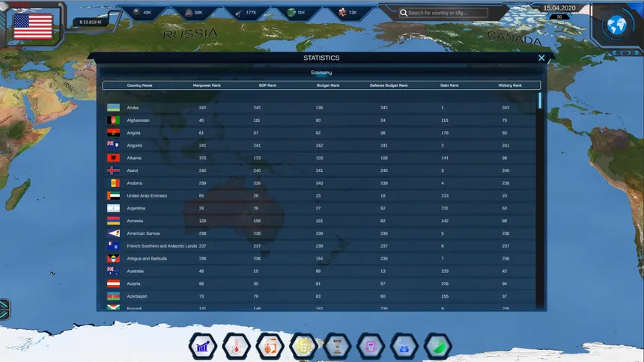
Task: Click the Afghanistan flag icon
Action: coord(113,120)
